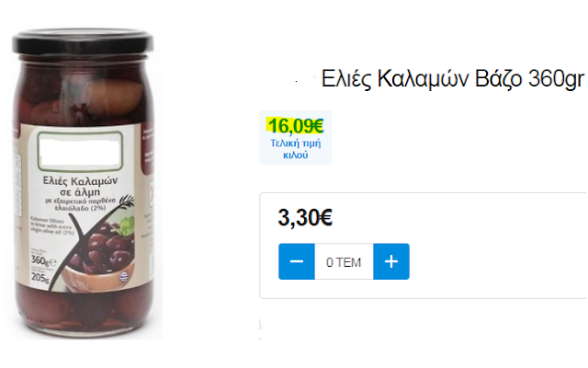Click the Greek flag icon on the label
This screenshot has height=368, width=588.
click(x=123, y=277)
